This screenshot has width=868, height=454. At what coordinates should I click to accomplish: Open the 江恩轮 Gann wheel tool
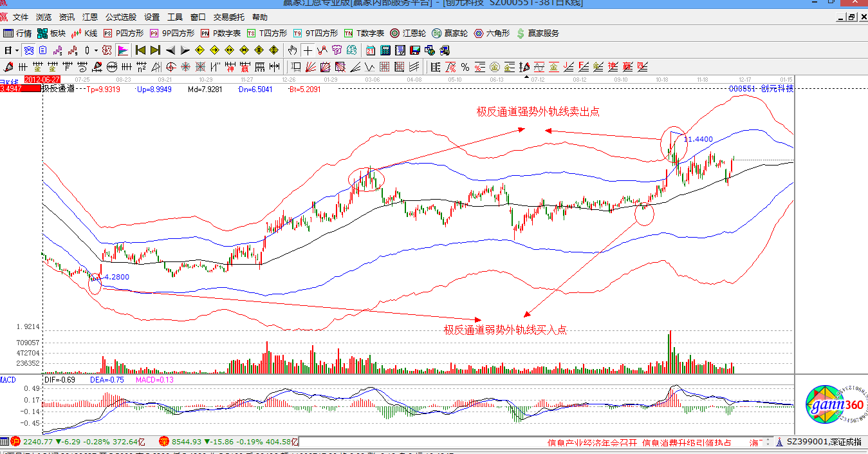coord(409,33)
